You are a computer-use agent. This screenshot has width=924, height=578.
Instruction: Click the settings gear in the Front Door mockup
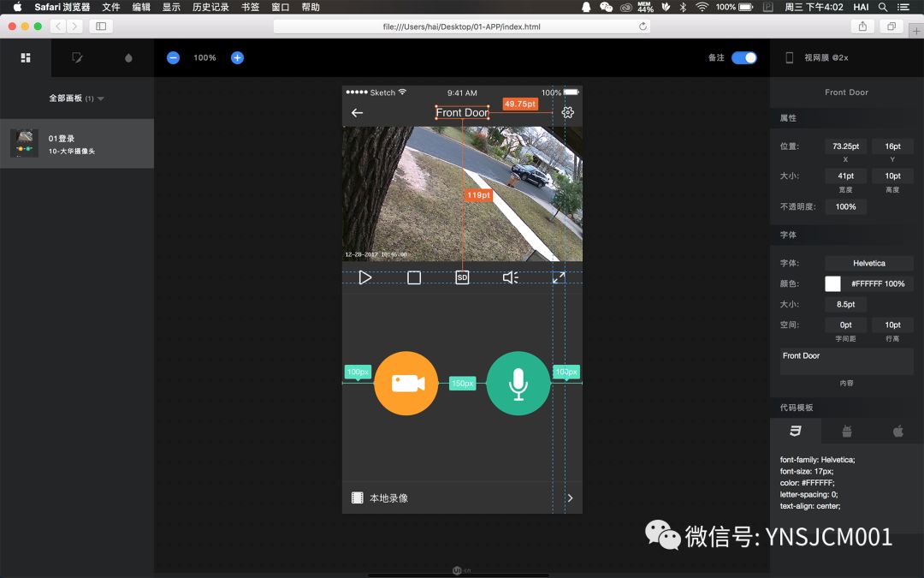click(x=566, y=112)
